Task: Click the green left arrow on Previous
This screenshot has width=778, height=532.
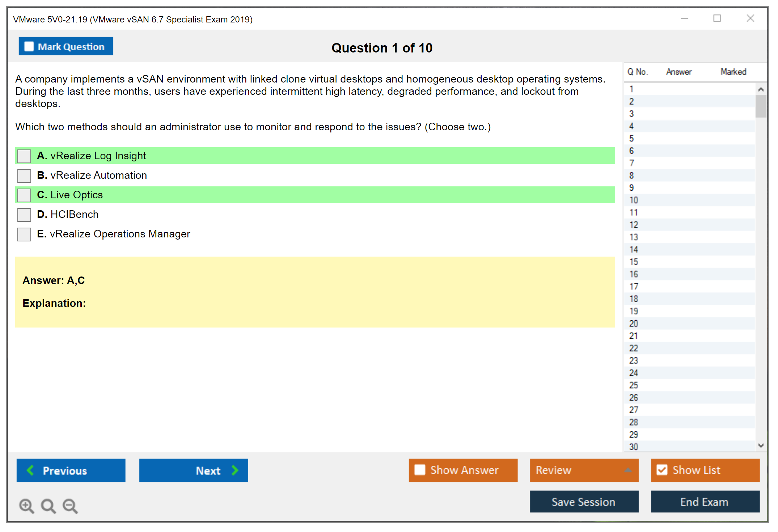Action: coord(31,470)
